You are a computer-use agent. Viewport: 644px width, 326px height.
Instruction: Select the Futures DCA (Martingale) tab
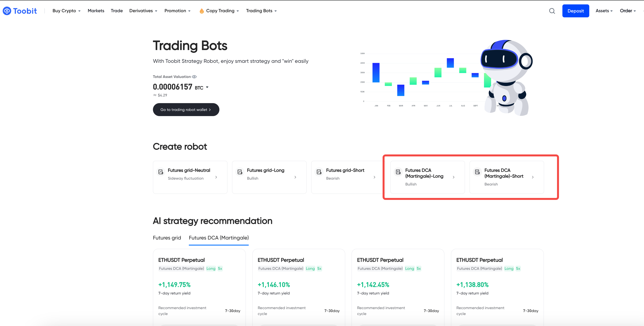click(x=218, y=238)
